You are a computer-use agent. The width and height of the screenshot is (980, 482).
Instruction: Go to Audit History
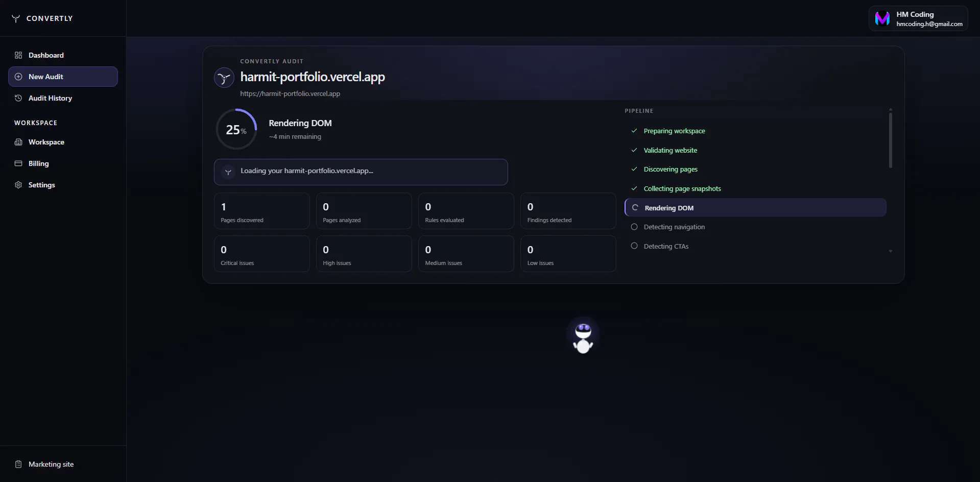coord(63,98)
